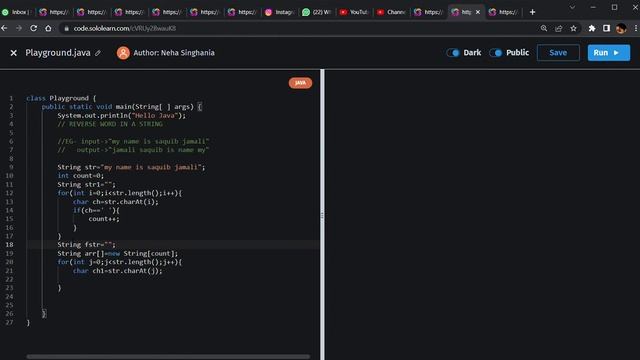Click line 'count++;'
This screenshot has height=360, width=640.
[104, 219]
